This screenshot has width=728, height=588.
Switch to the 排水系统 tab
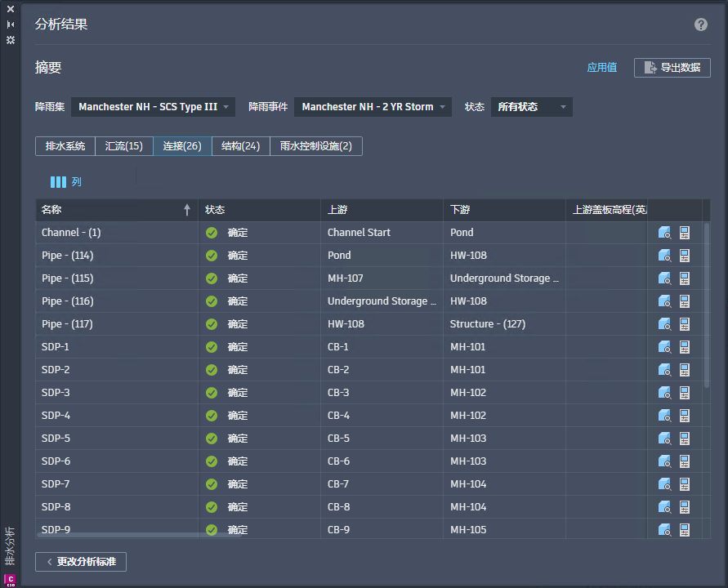65,146
